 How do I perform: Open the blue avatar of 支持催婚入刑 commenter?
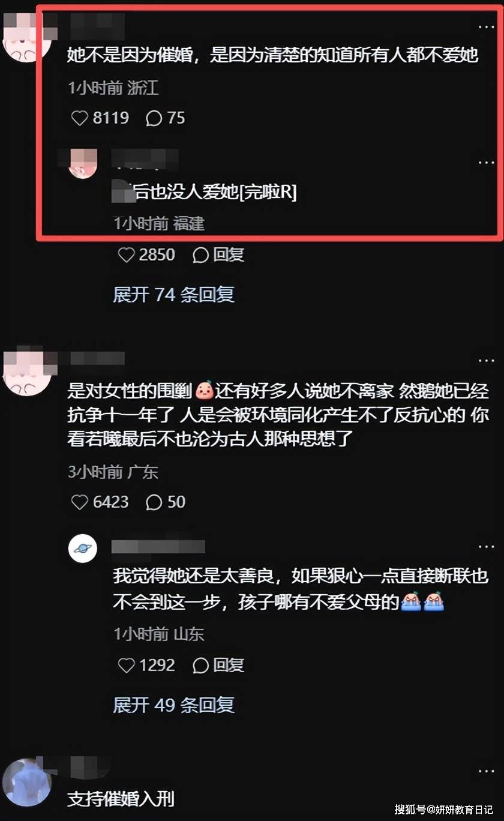[25, 783]
